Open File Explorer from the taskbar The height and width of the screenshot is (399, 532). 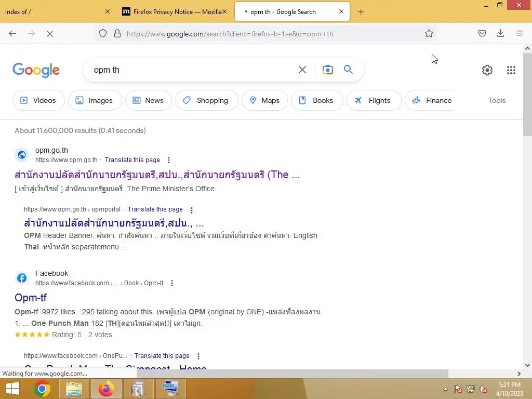click(x=74, y=389)
